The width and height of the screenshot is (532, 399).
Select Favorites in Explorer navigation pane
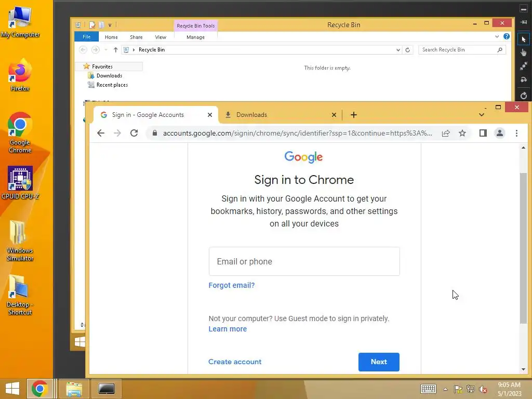click(x=102, y=66)
